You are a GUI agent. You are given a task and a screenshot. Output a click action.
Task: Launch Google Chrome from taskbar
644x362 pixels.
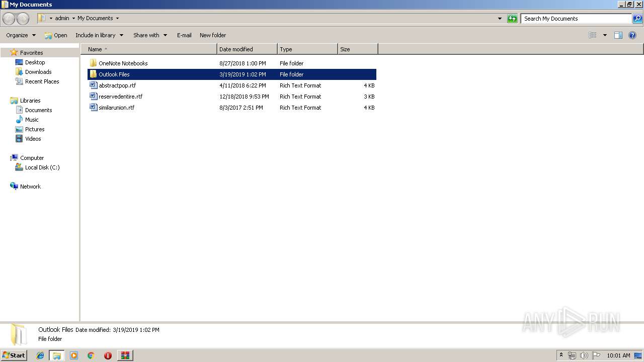tap(91, 355)
